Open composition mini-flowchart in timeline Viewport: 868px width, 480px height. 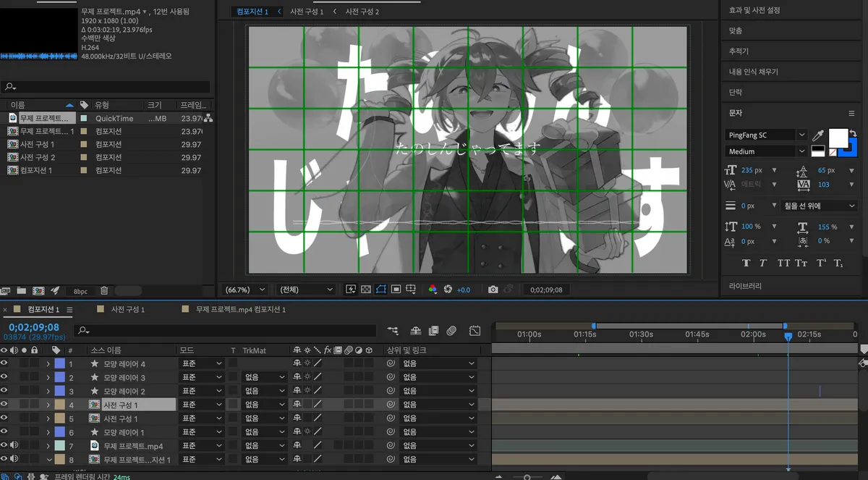coord(393,331)
